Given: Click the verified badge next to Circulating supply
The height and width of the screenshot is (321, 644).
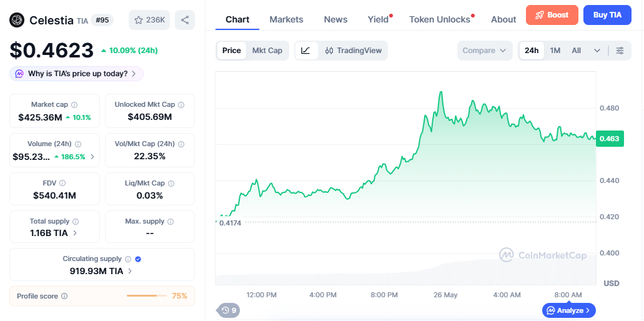Looking at the screenshot, I should [x=139, y=259].
